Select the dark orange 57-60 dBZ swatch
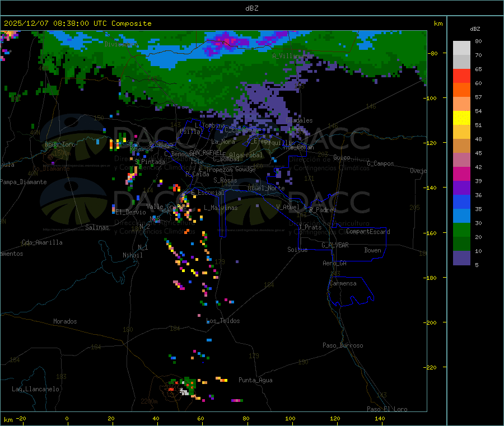This screenshot has width=504, height=426. (x=461, y=90)
